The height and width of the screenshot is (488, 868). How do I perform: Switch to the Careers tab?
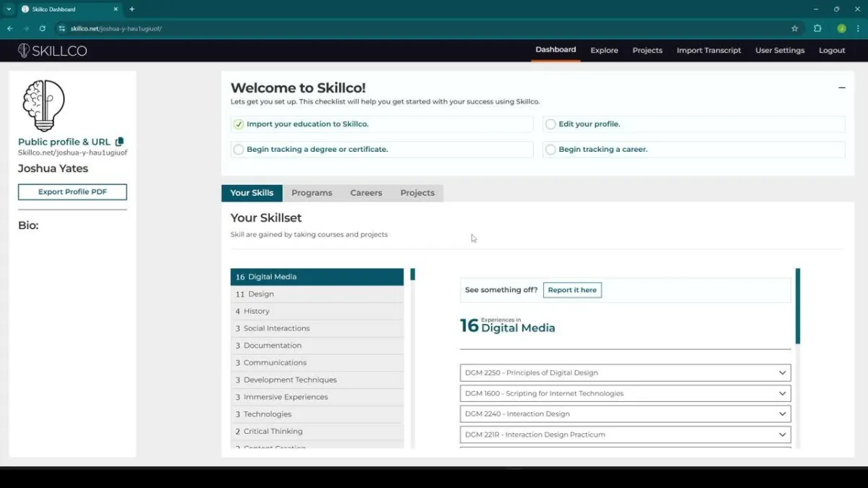point(366,193)
